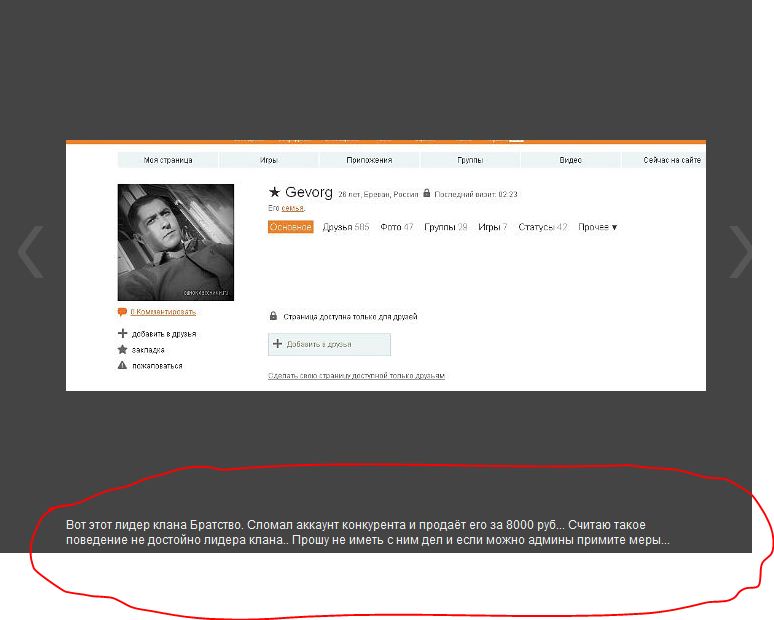This screenshot has height=620, width=774.
Task: Click caption text starting Вот этот лидер
Action: point(368,532)
